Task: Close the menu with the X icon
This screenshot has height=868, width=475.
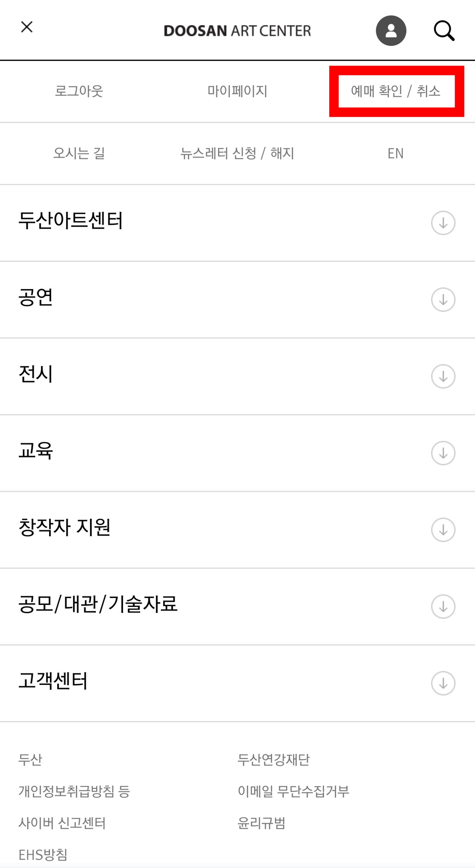Action: point(27,27)
